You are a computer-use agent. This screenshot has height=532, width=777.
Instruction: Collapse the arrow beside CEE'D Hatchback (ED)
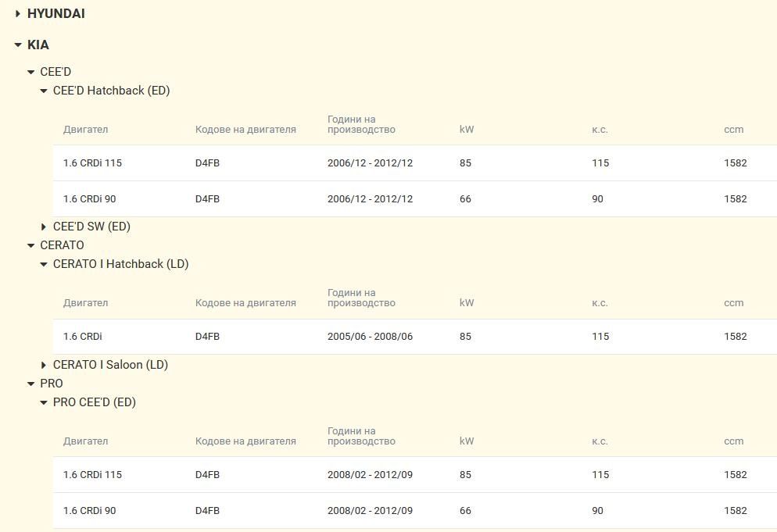coord(44,91)
